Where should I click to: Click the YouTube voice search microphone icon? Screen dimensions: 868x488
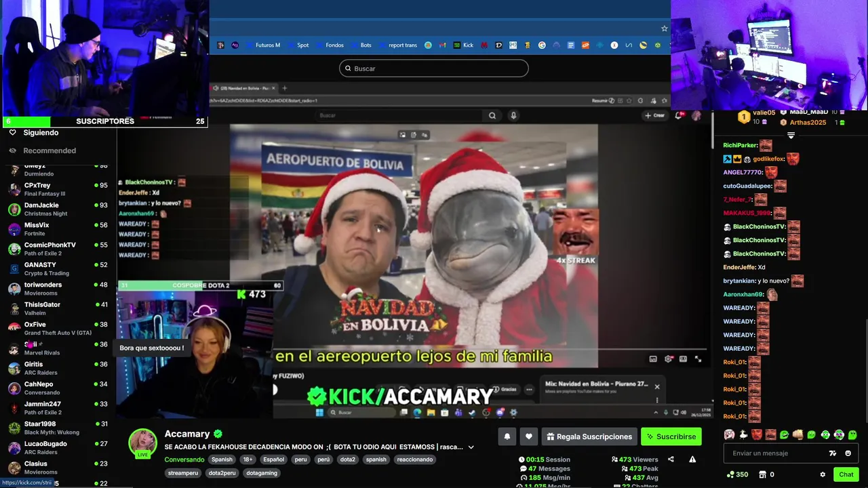(513, 115)
